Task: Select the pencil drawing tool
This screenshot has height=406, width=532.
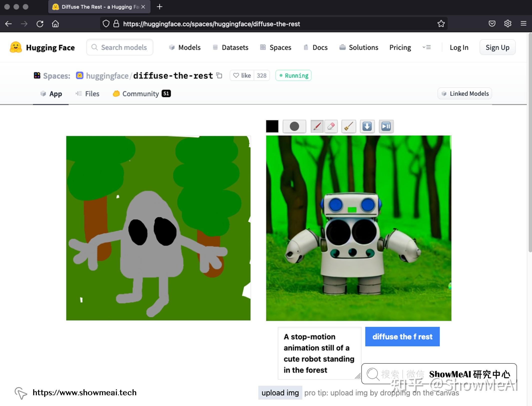Action: click(x=317, y=126)
